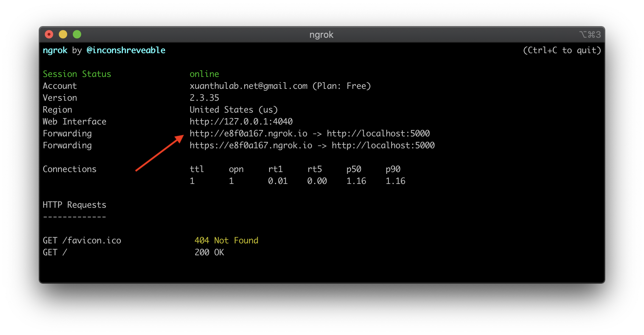Click the 'HTTP Requests' heading
The image size is (644, 335).
(x=75, y=205)
